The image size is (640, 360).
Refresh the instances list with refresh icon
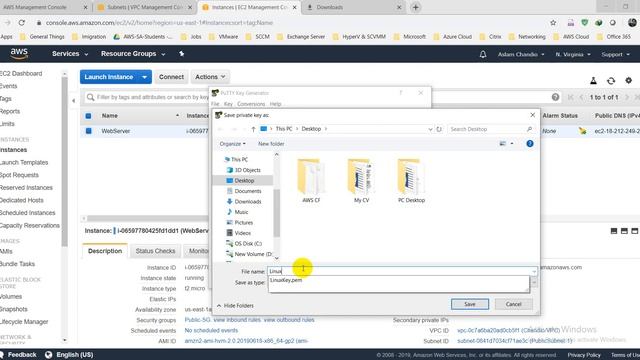[611, 81]
